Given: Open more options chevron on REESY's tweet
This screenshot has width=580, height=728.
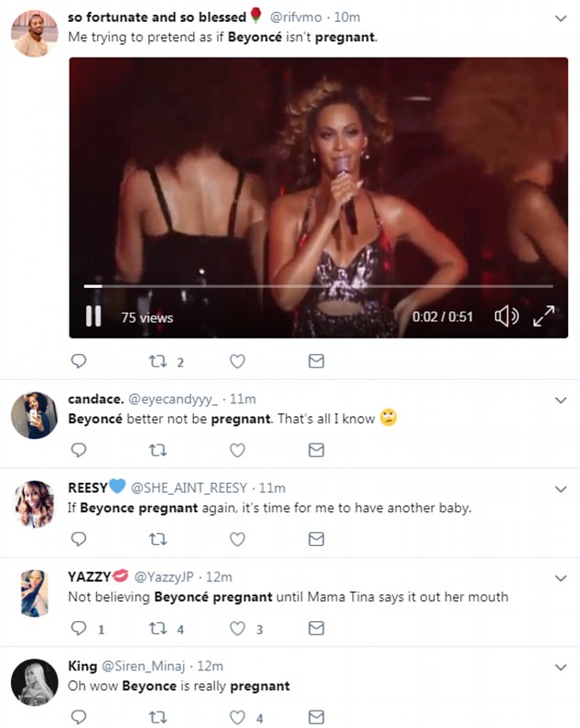Looking at the screenshot, I should click(x=561, y=488).
